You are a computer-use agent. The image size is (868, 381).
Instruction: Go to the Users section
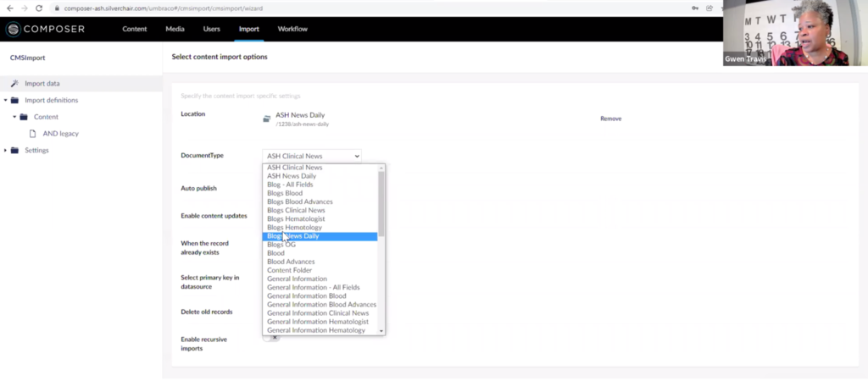coord(211,30)
